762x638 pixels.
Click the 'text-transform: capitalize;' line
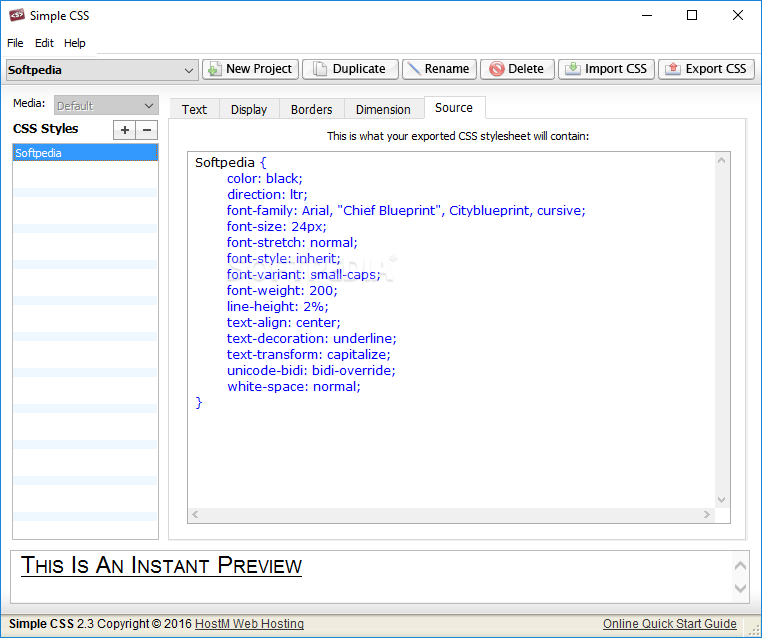[309, 355]
